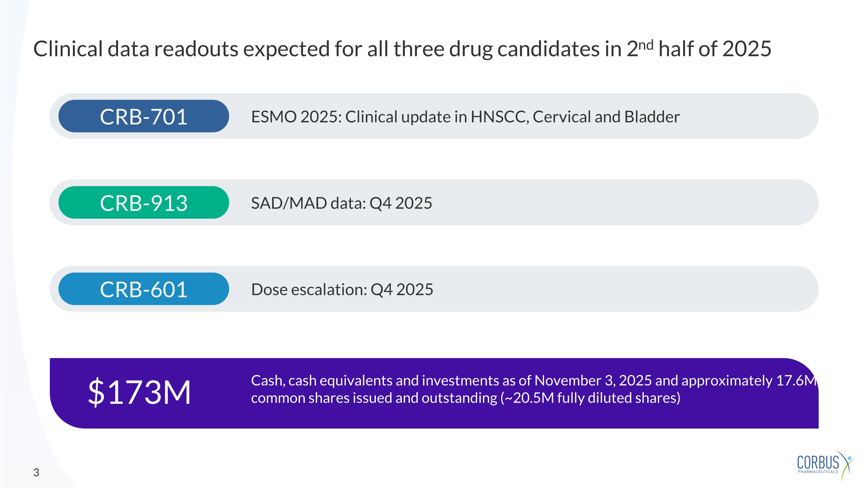868x488 pixels.
Task: Click 'Q4 2025' in the CRB-601 row
Action: (402, 290)
